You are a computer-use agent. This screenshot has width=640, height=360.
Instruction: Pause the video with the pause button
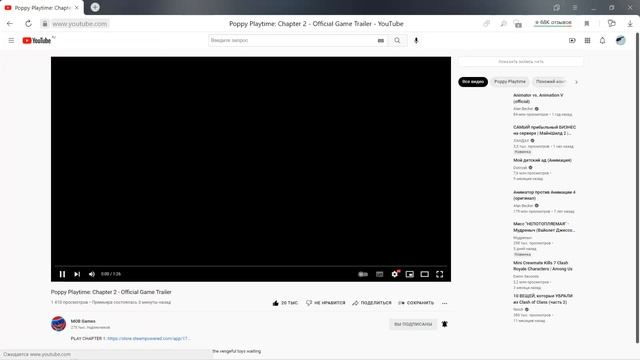[62, 274]
